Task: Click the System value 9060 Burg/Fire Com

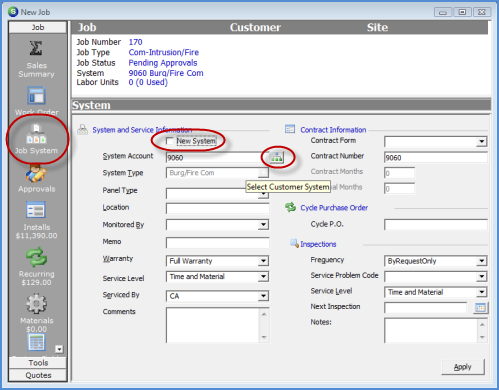Action: (x=166, y=73)
